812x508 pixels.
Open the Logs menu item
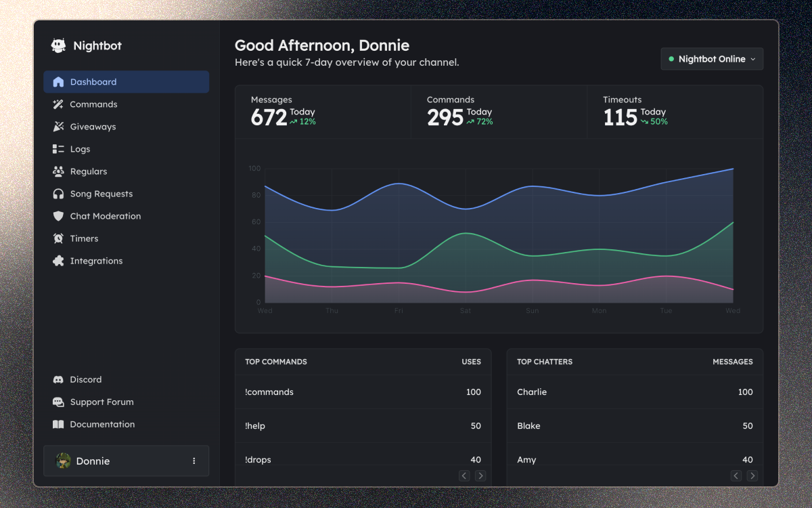80,149
